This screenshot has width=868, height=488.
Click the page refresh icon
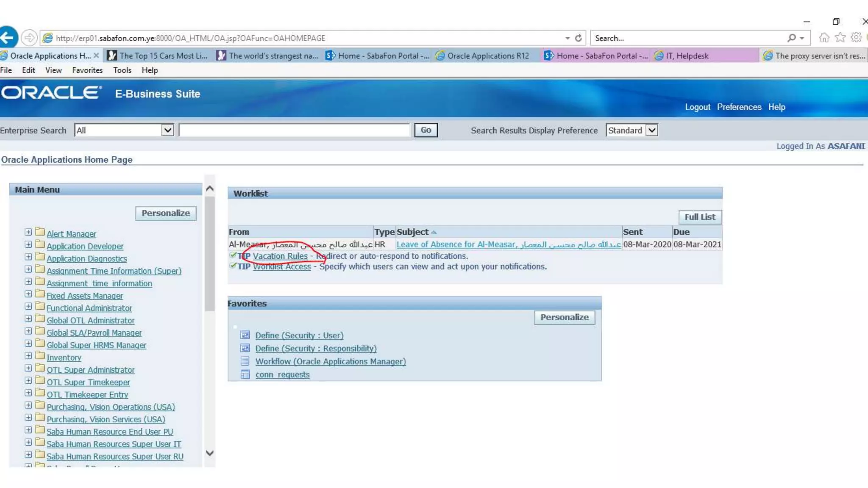point(579,38)
